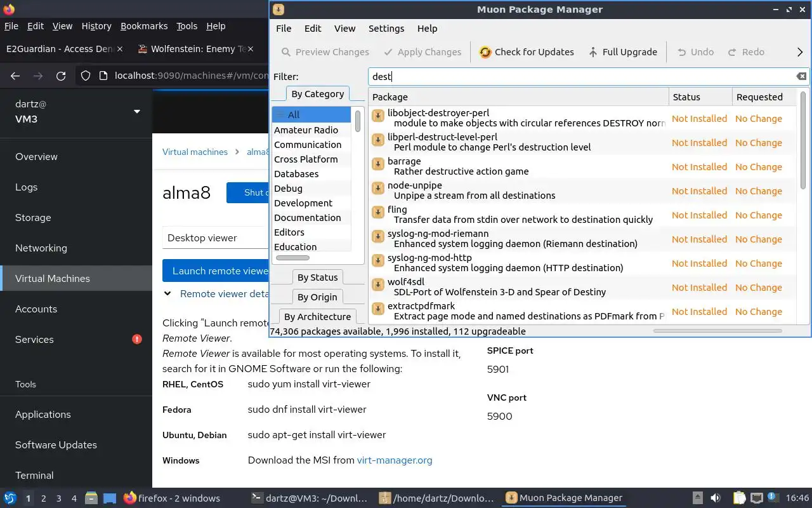Select the All category
The image size is (812, 508).
[x=311, y=115]
